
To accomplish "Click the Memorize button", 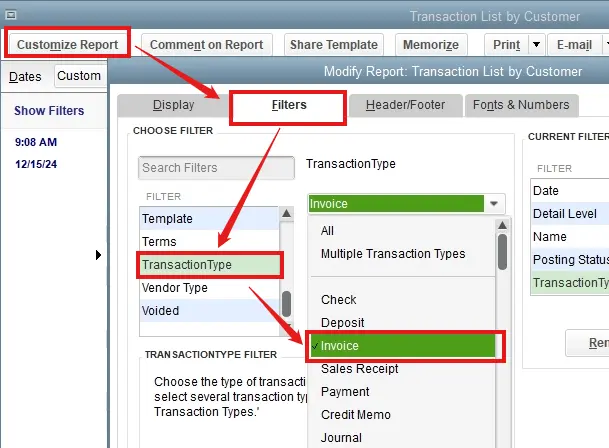I will 431,45.
